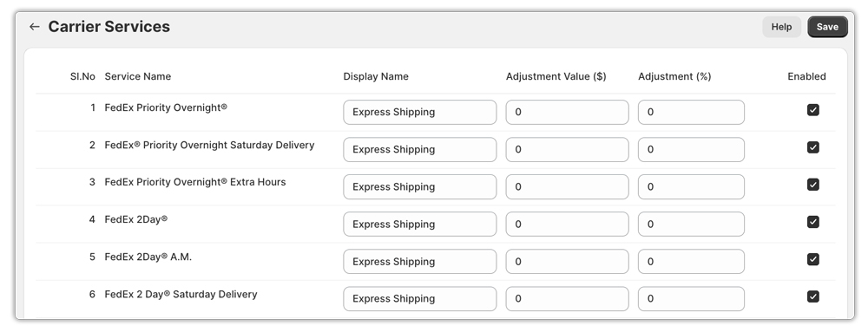Focus Adjustment Value ($) for Priority Overnight® Extra Hours
This screenshot has height=332, width=868.
567,186
